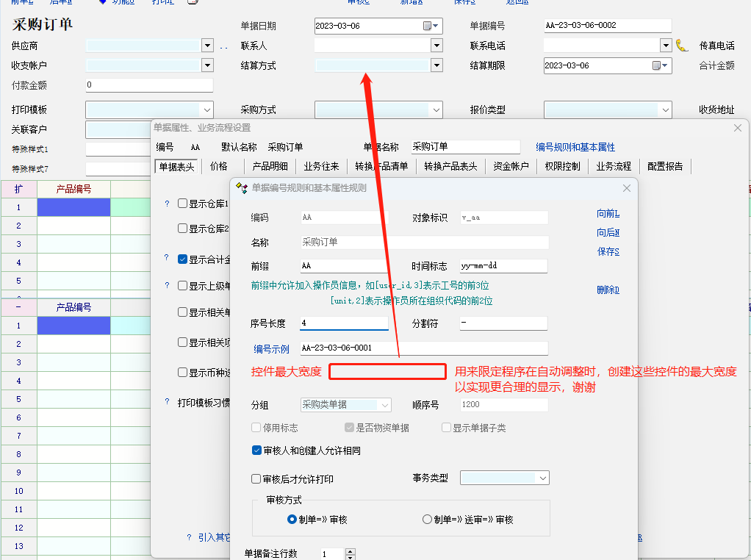Click the dialog icon beside 单据编号规则和基本属性规则
The width and height of the screenshot is (751, 560).
241,188
